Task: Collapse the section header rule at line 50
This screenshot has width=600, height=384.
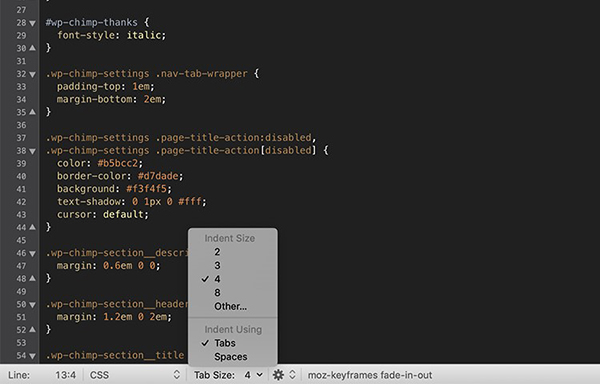Action: tap(33, 305)
